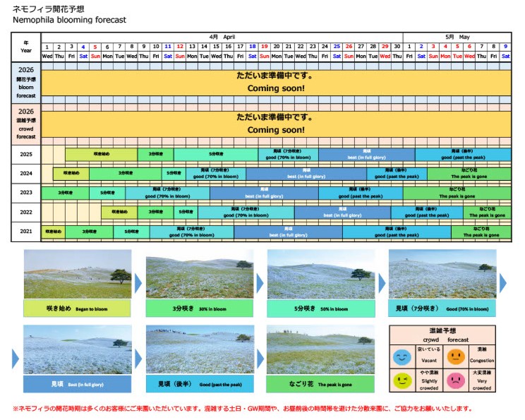This screenshot has width=525, height=420.
Task: Open the photo above 'Good (past the peak)' label
Action: [x=200, y=349]
